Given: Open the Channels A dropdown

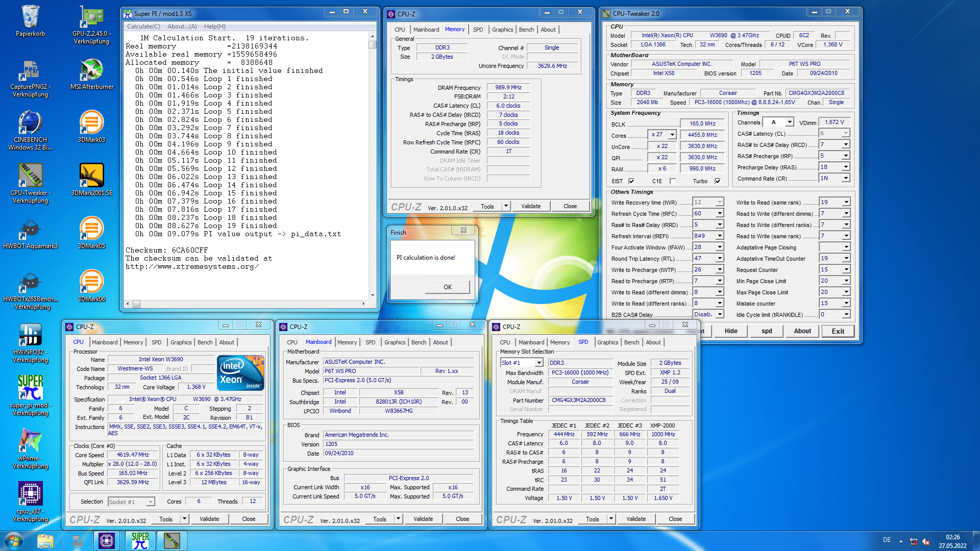Looking at the screenshot, I should pyautogui.click(x=790, y=122).
